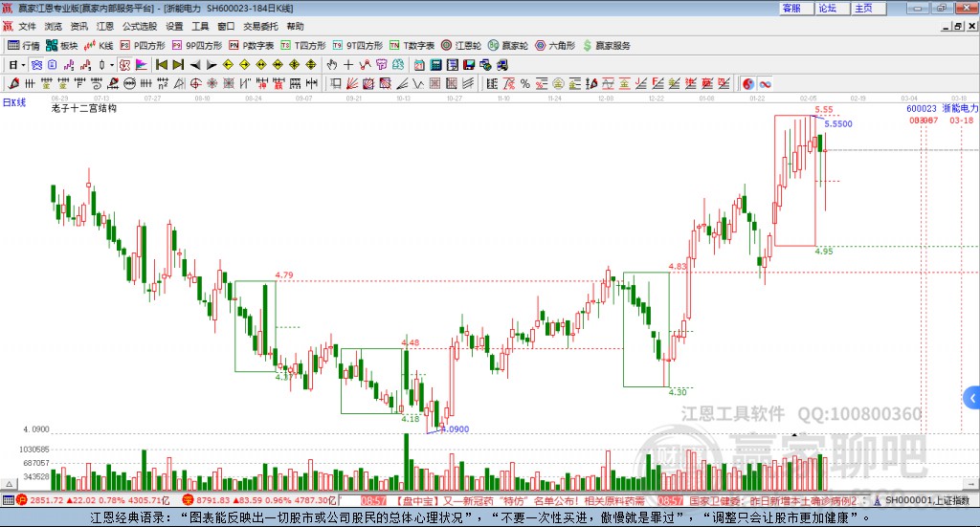The image size is (980, 527).
Task: Open the 板块 sector view
Action: (61, 46)
